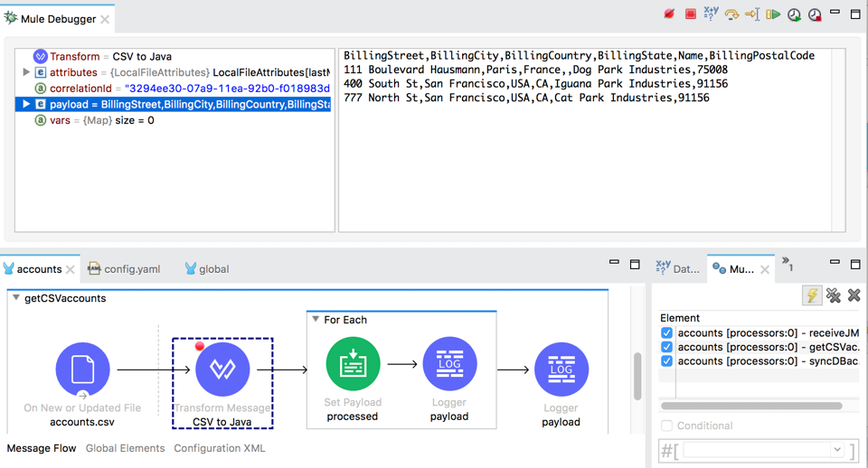868x468 pixels.
Task: Switch to Message Flow view
Action: point(42,448)
